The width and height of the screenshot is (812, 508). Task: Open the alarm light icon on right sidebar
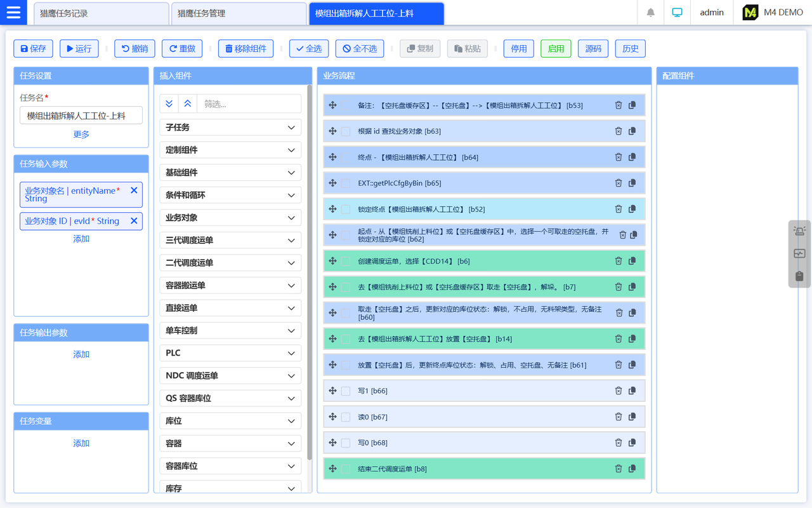point(799,231)
